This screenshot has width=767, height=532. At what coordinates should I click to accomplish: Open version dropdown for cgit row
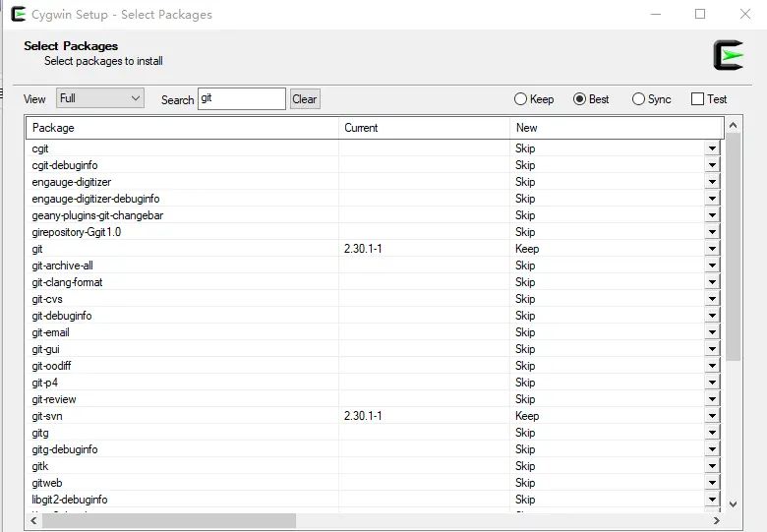tap(712, 148)
